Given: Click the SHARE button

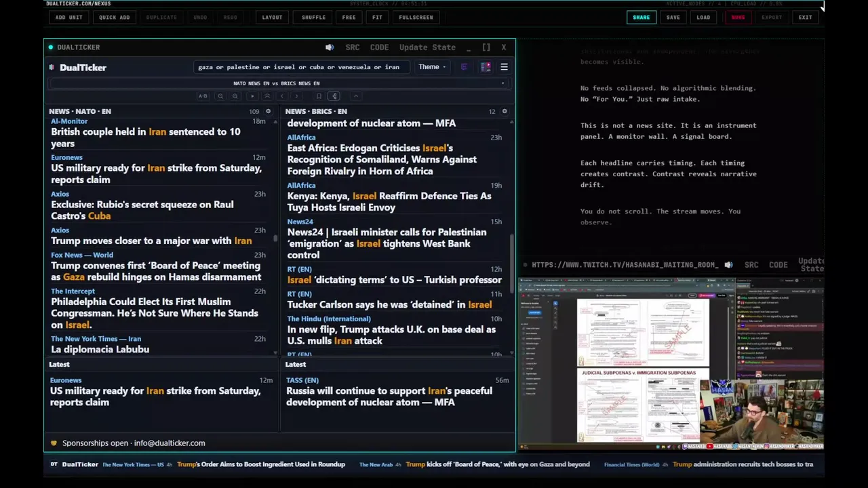Looking at the screenshot, I should click(x=641, y=17).
